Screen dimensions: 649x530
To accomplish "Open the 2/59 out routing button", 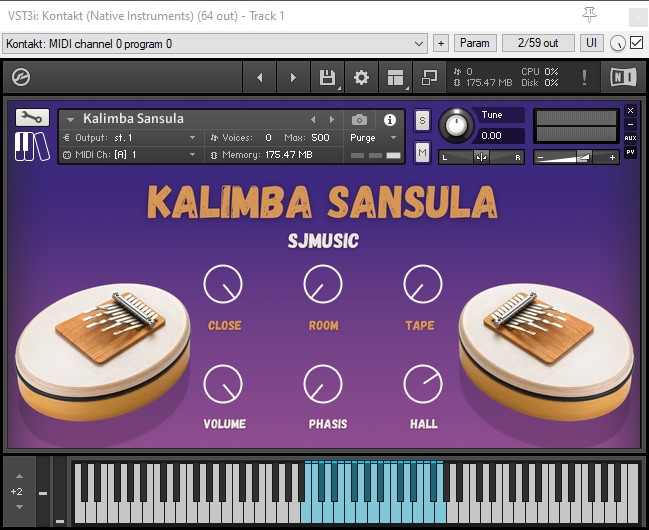I will (538, 43).
